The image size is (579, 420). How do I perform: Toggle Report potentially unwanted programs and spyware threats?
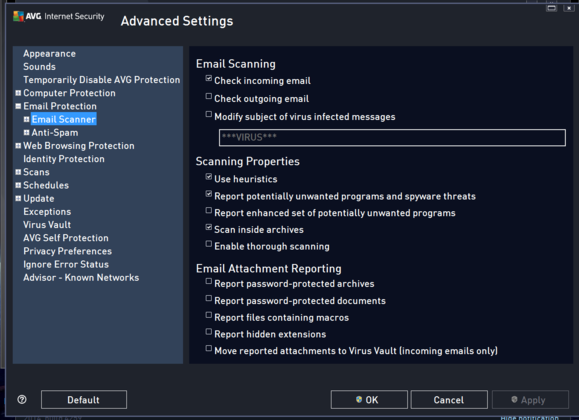209,194
